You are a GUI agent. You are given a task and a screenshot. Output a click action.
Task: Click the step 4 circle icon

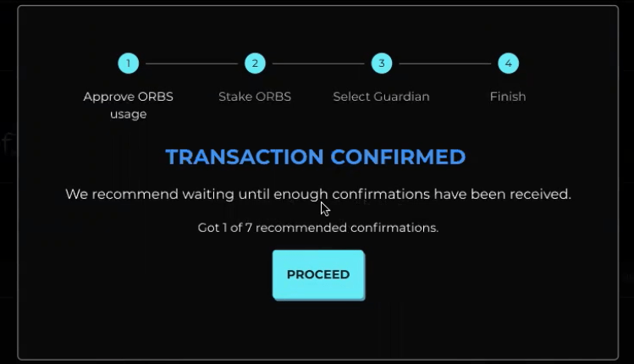pyautogui.click(x=508, y=63)
